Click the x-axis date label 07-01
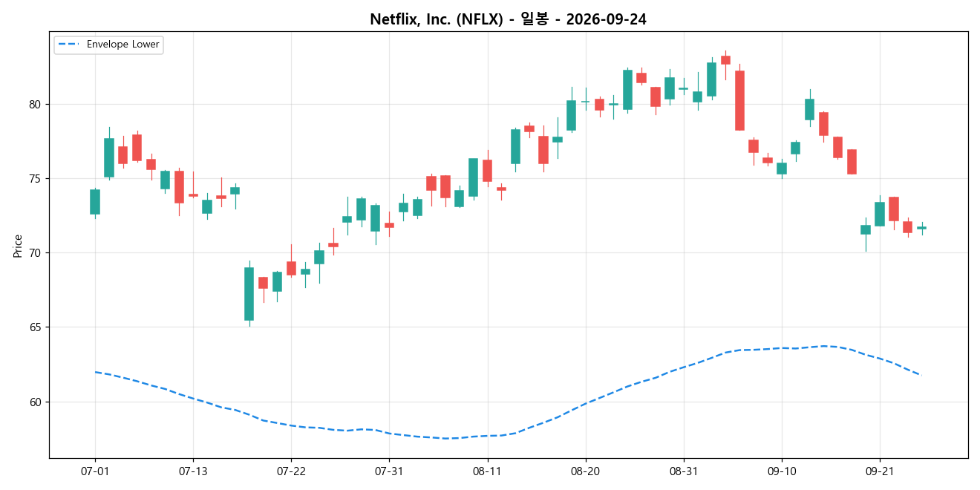The image size is (980, 490). click(95, 471)
